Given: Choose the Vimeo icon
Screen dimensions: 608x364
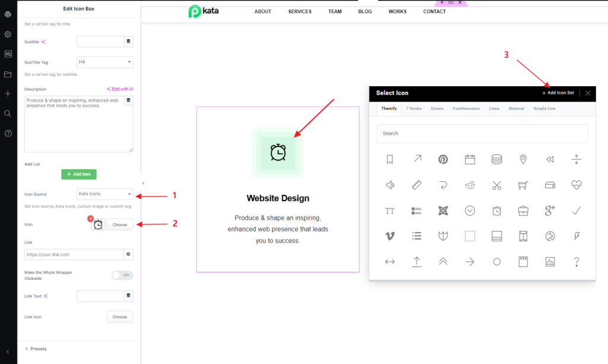Looking at the screenshot, I should 389,236.
